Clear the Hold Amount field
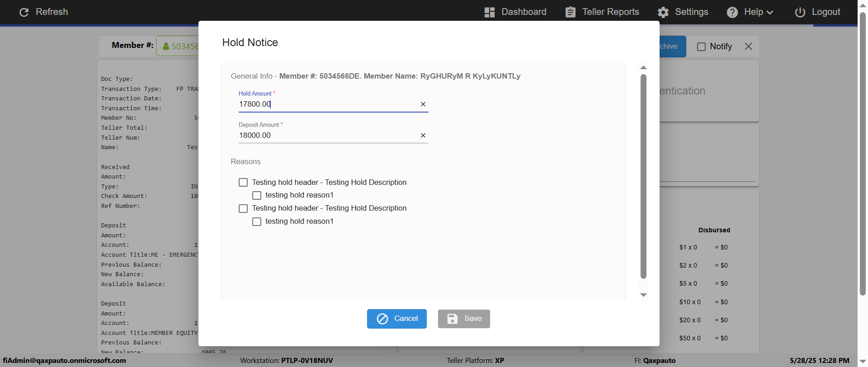This screenshot has width=868, height=367. 423,104
